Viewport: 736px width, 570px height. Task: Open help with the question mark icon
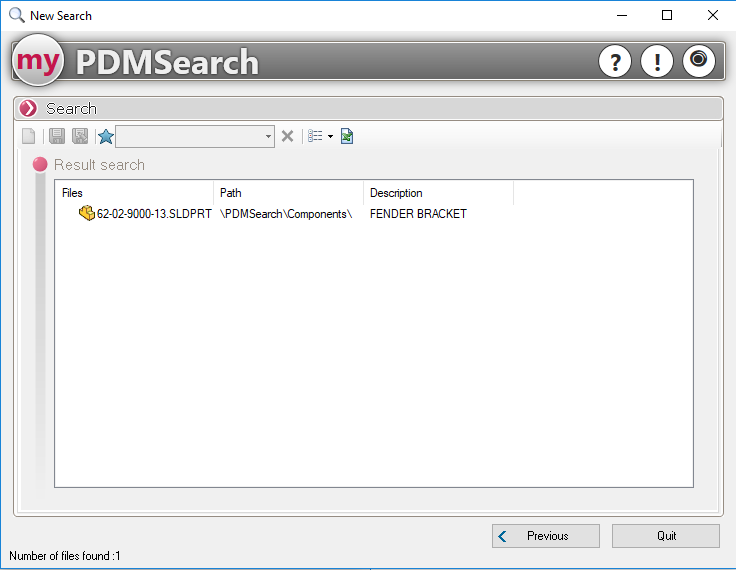pyautogui.click(x=615, y=62)
